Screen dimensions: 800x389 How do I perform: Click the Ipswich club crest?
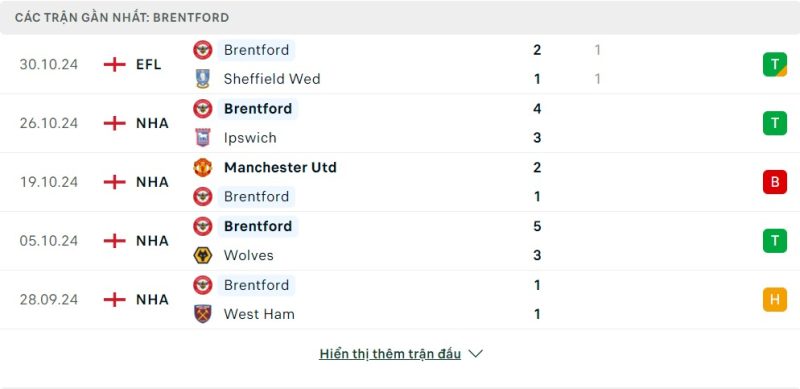(203, 138)
